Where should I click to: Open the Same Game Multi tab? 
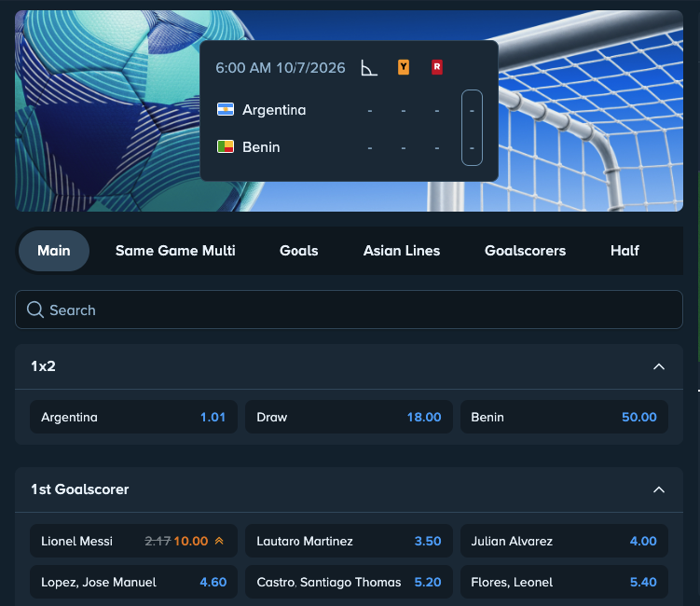coord(175,251)
